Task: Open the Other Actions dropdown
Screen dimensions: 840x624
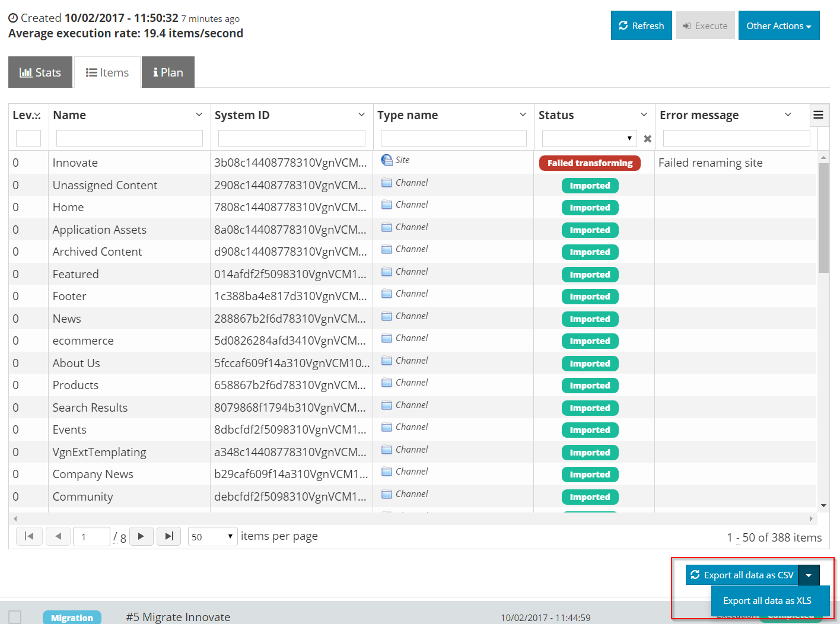Action: (779, 26)
